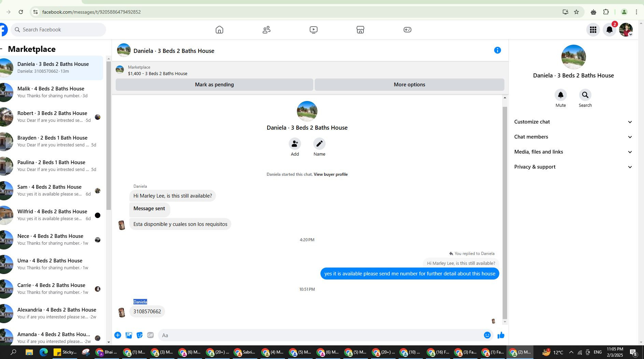Click the listing thumbnail in right panel
Screen dimensions: 644x359
[573, 57]
